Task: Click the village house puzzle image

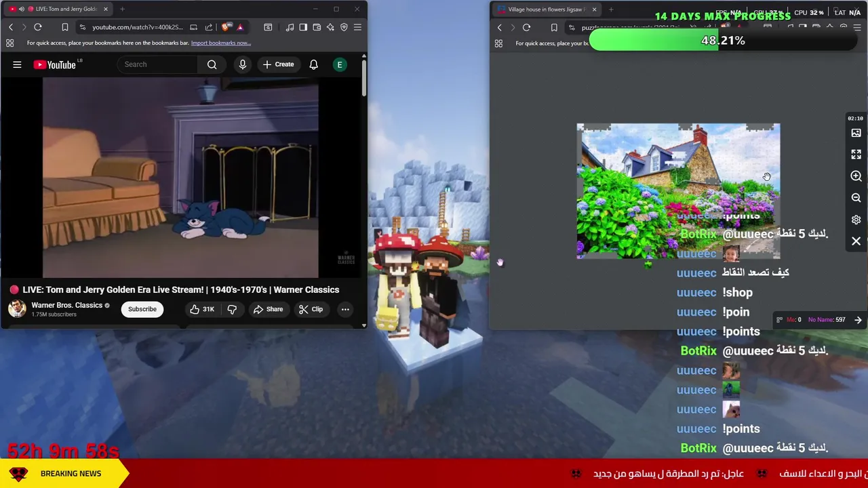Action: coord(678,191)
